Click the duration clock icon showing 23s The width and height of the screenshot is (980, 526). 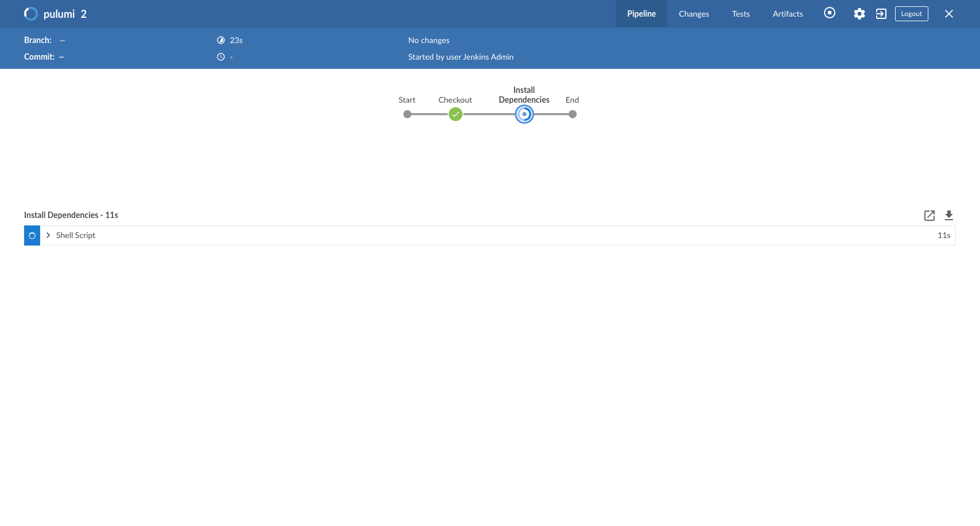[221, 40]
